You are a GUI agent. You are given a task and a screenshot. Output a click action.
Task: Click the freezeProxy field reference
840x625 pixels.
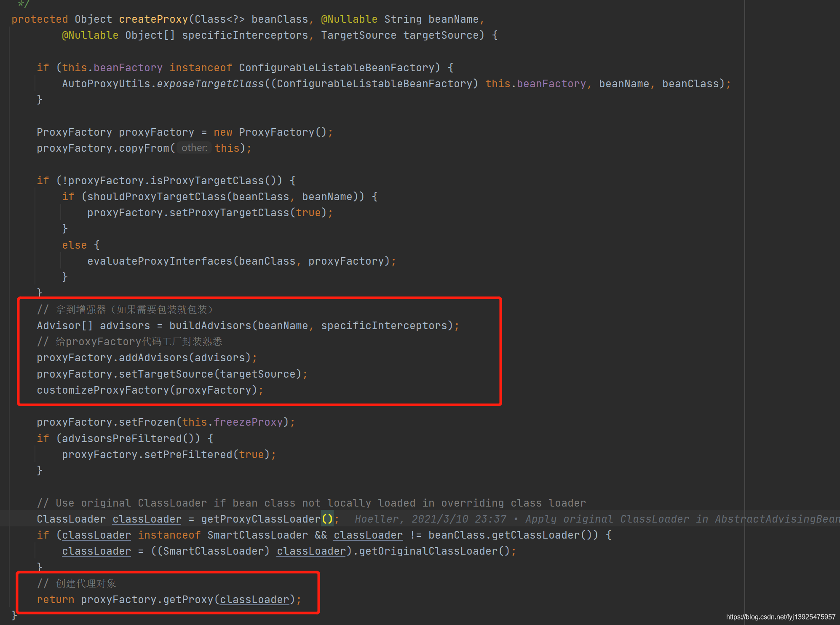tap(248, 422)
